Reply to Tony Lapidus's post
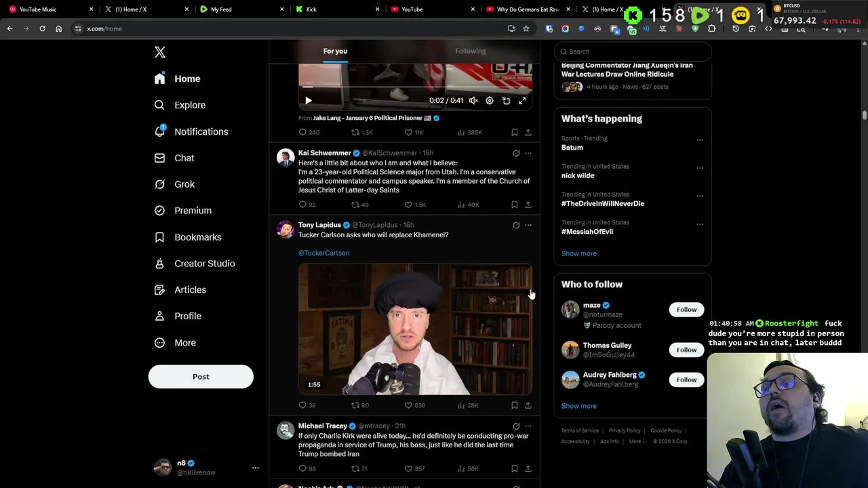This screenshot has height=488, width=868. (x=307, y=405)
